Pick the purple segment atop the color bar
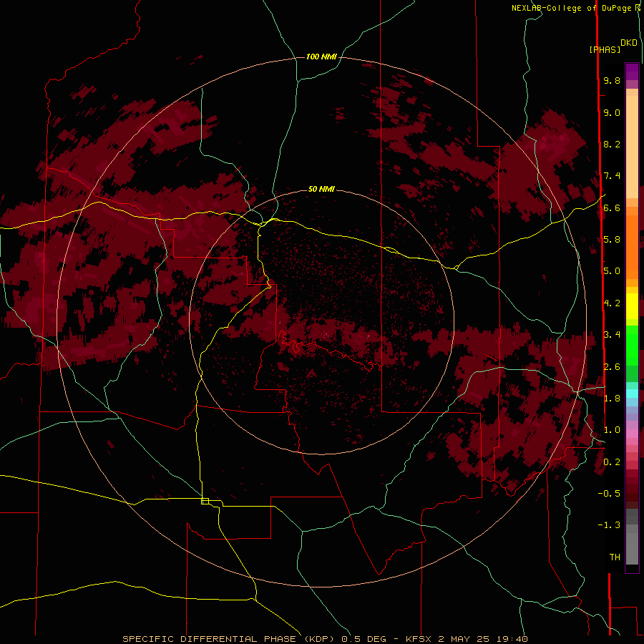 coord(632,72)
